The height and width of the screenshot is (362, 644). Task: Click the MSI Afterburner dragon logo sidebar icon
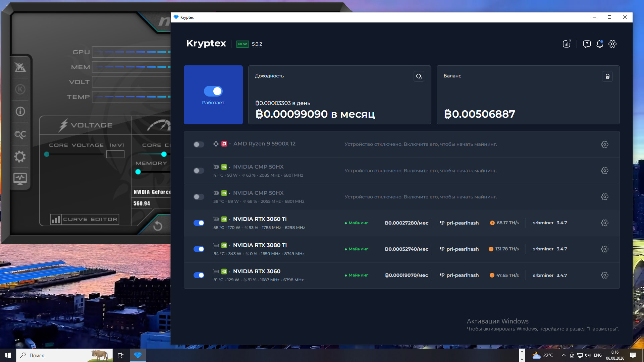20,67
